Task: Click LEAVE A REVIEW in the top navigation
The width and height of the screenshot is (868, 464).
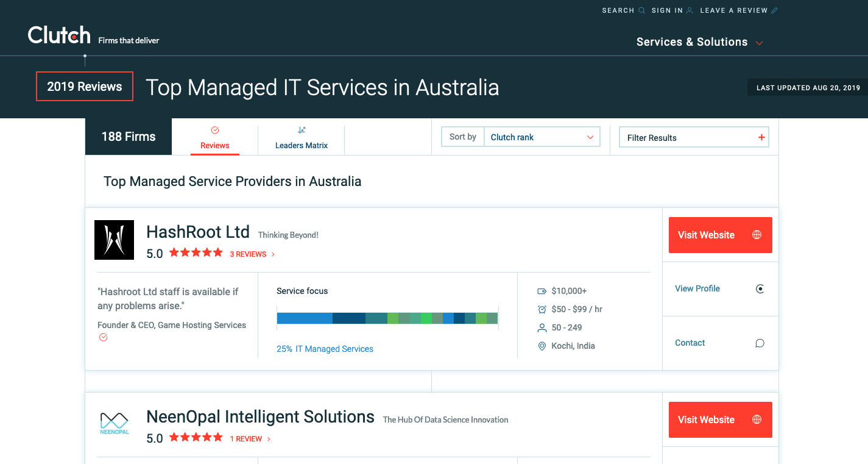Action: coord(734,10)
